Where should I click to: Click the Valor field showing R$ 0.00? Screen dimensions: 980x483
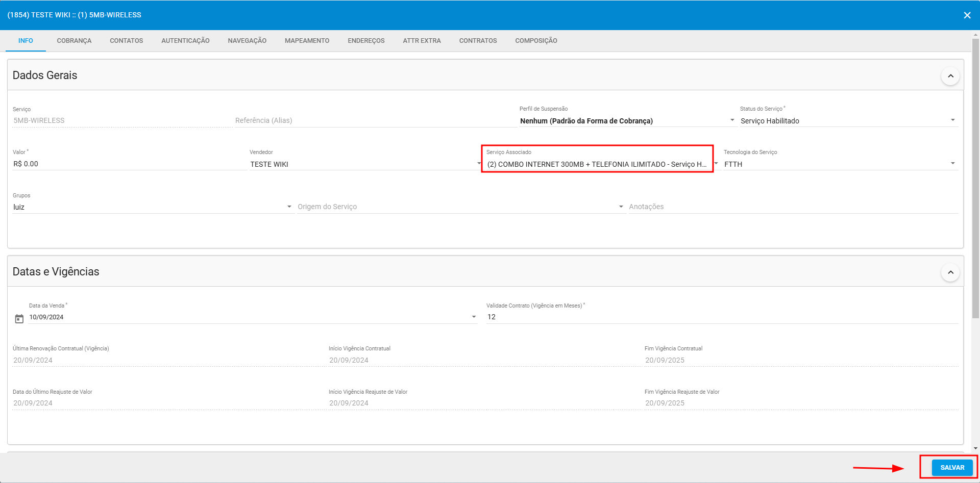click(x=129, y=164)
